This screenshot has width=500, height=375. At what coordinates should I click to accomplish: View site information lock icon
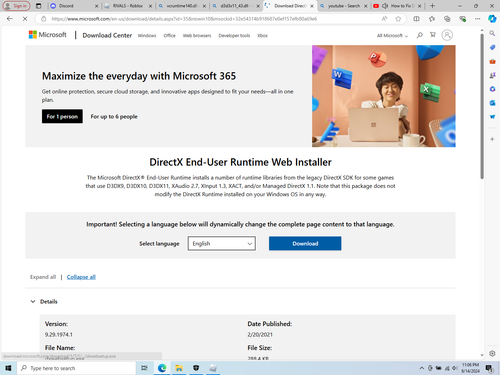pos(44,19)
